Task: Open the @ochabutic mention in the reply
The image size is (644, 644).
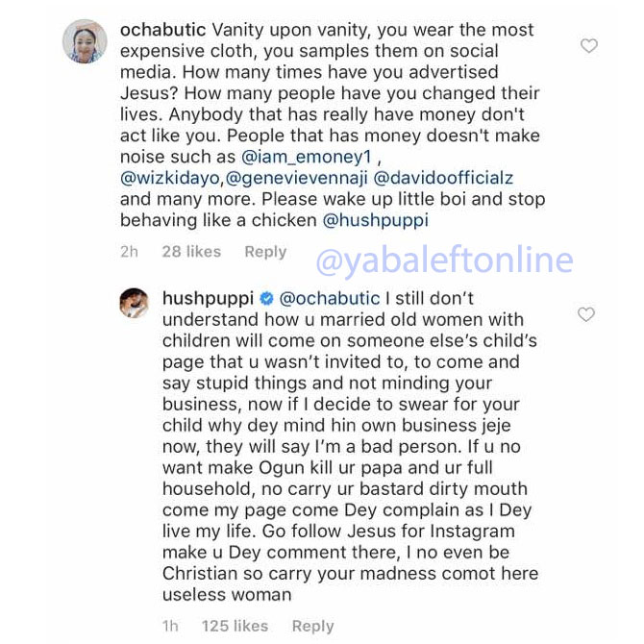Action: tap(330, 299)
